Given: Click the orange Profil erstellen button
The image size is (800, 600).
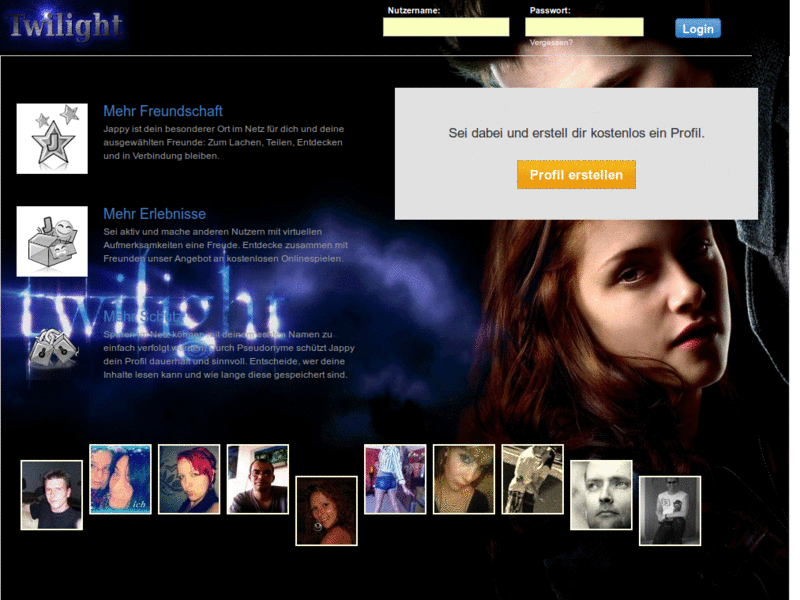Looking at the screenshot, I should (x=576, y=174).
